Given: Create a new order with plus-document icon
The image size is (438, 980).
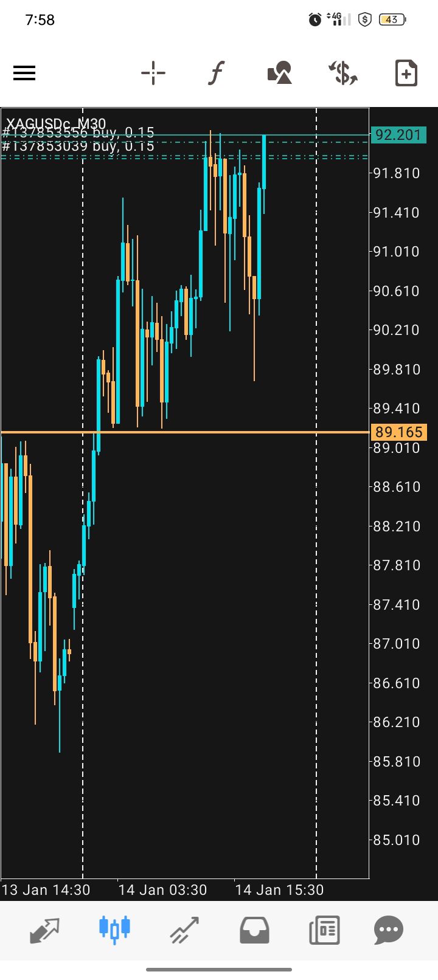Looking at the screenshot, I should point(406,74).
